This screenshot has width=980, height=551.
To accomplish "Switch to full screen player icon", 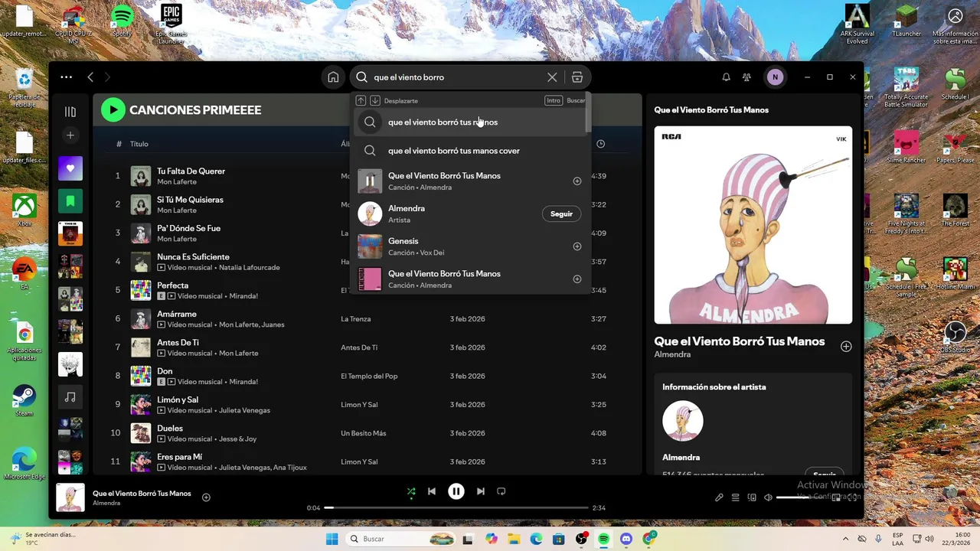I will pyautogui.click(x=853, y=497).
